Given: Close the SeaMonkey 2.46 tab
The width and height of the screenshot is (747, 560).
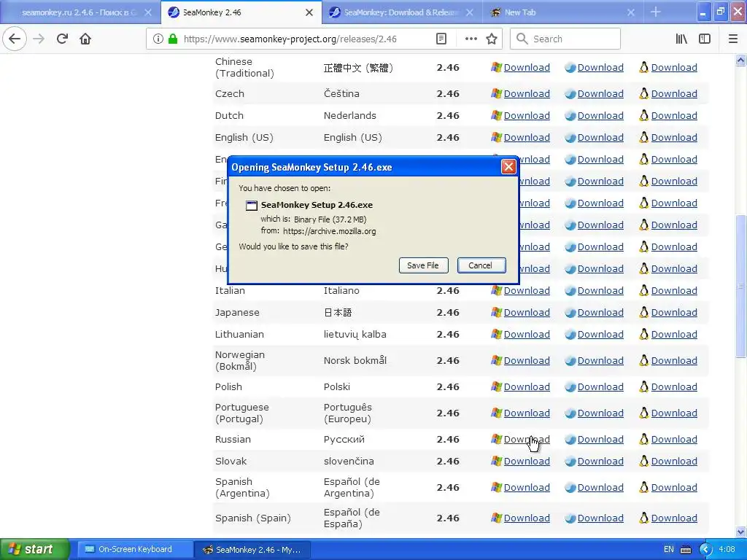Looking at the screenshot, I should pyautogui.click(x=309, y=12).
